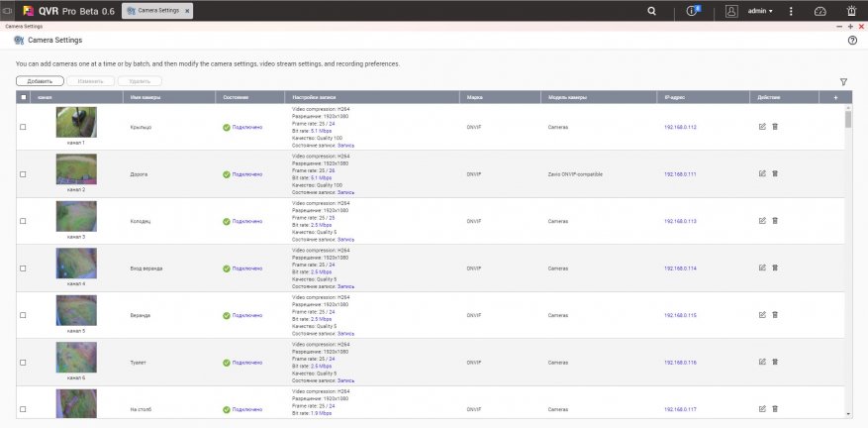Tick the checkbox for the 192.168.0.117 row
This screenshot has width=868, height=428.
23,409
